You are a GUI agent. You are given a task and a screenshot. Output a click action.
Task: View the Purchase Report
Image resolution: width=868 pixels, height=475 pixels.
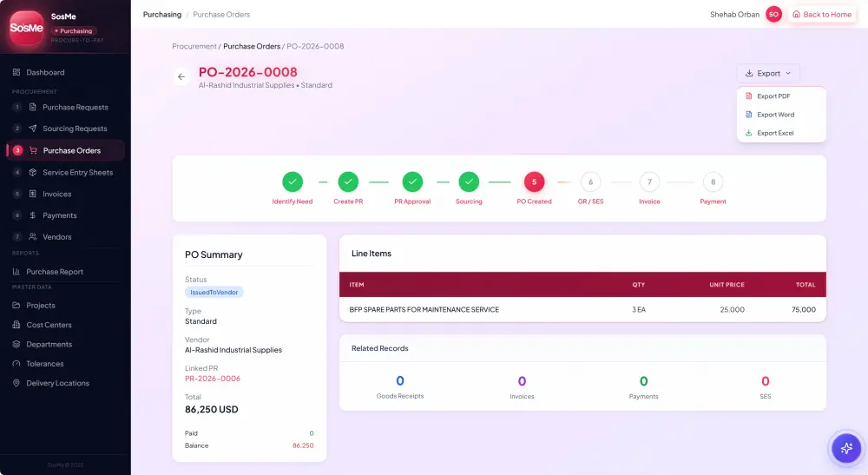48,272
